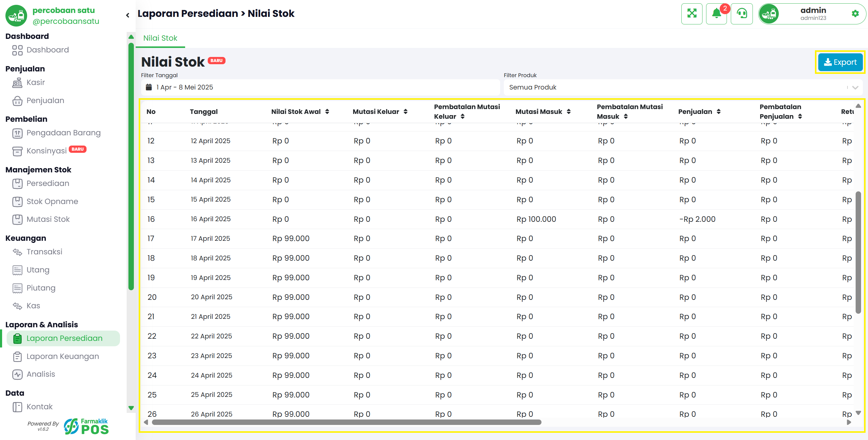Click the Kasir register icon

(x=17, y=83)
